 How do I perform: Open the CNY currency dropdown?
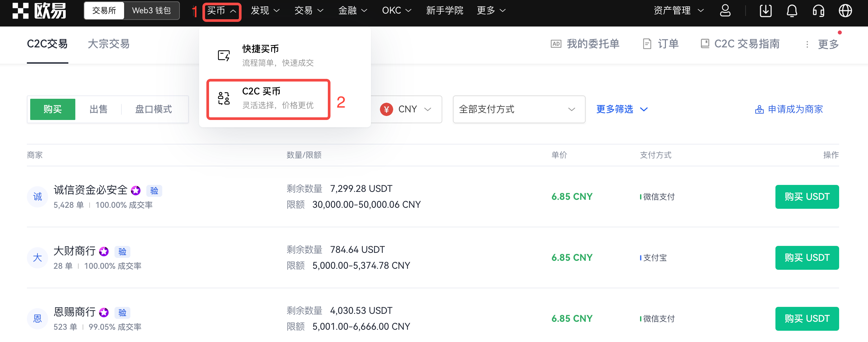pos(406,109)
